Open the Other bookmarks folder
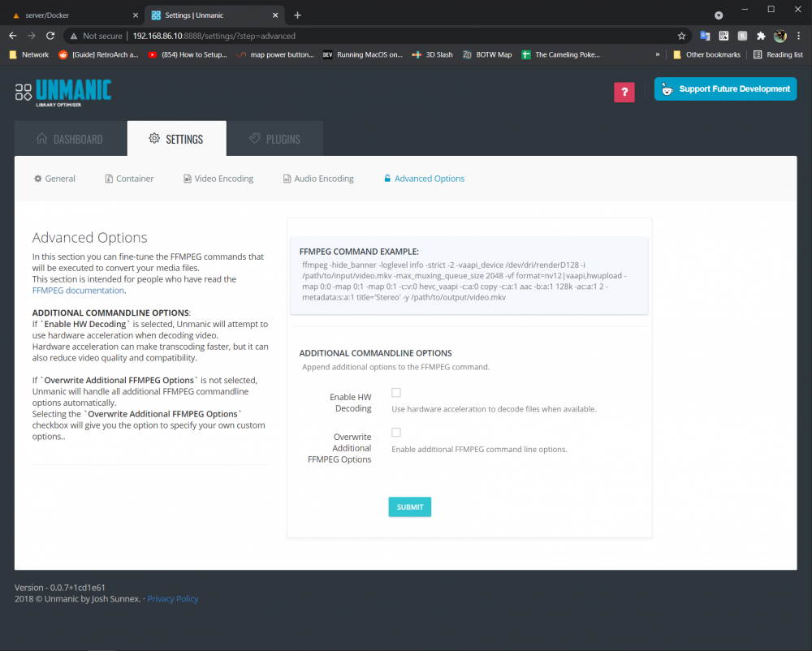812x651 pixels. click(x=707, y=54)
